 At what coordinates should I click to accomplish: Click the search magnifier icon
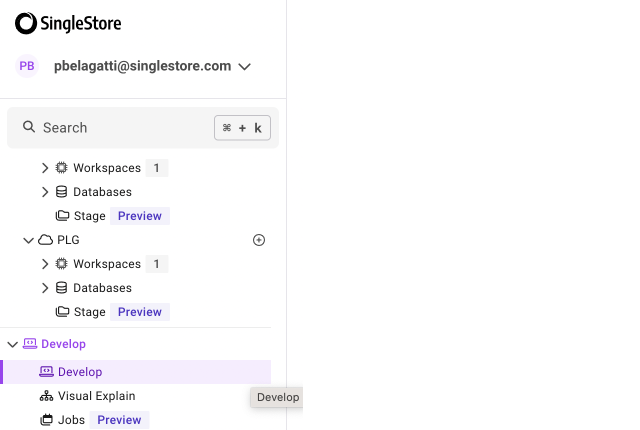29,128
